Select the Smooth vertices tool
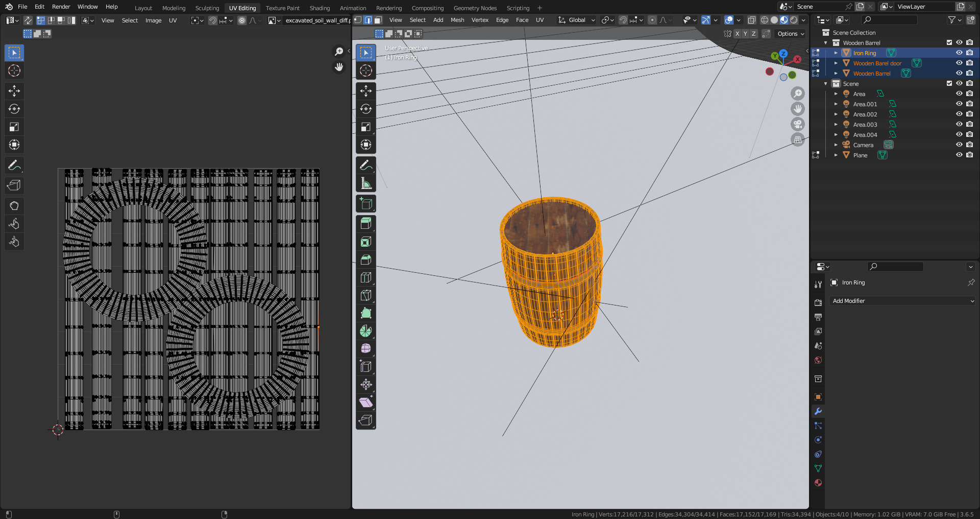The image size is (980, 519). pyautogui.click(x=366, y=349)
